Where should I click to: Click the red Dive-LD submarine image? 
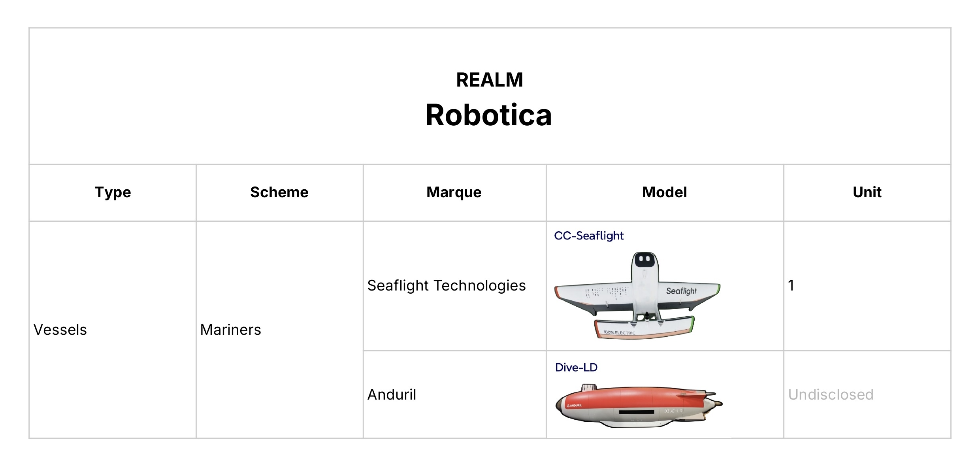pos(639,406)
